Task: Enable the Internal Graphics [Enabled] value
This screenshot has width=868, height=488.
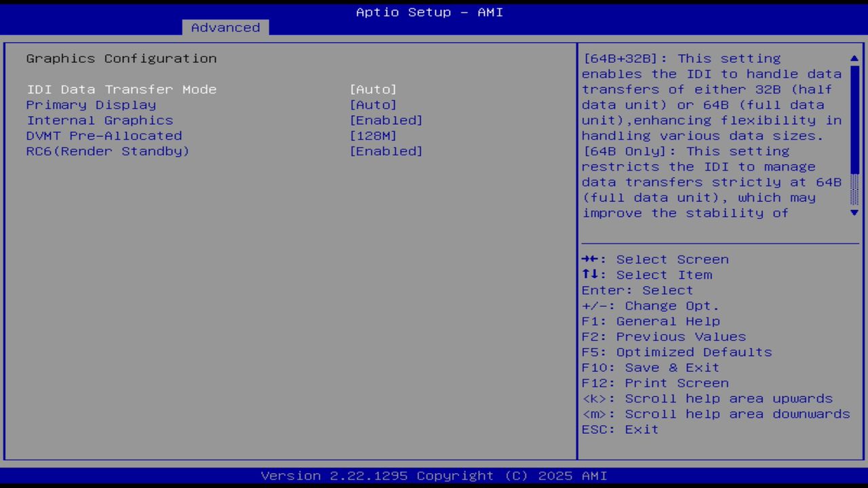Action: (x=387, y=120)
